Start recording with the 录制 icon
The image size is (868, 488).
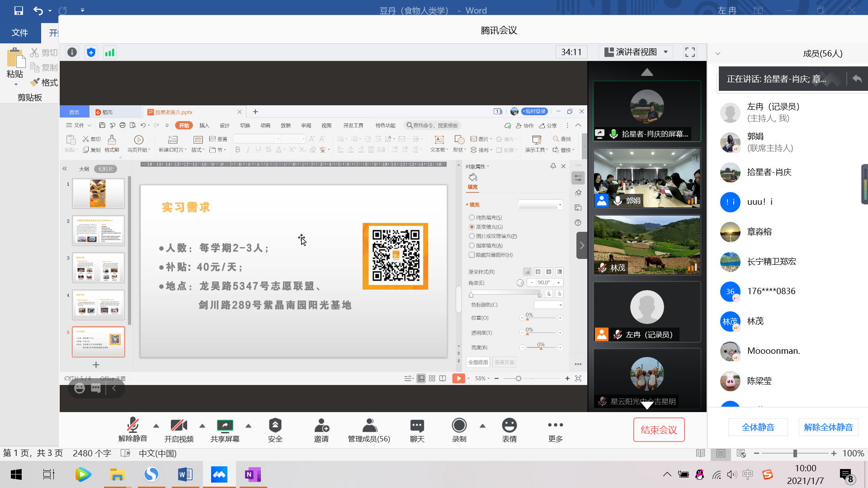(459, 426)
